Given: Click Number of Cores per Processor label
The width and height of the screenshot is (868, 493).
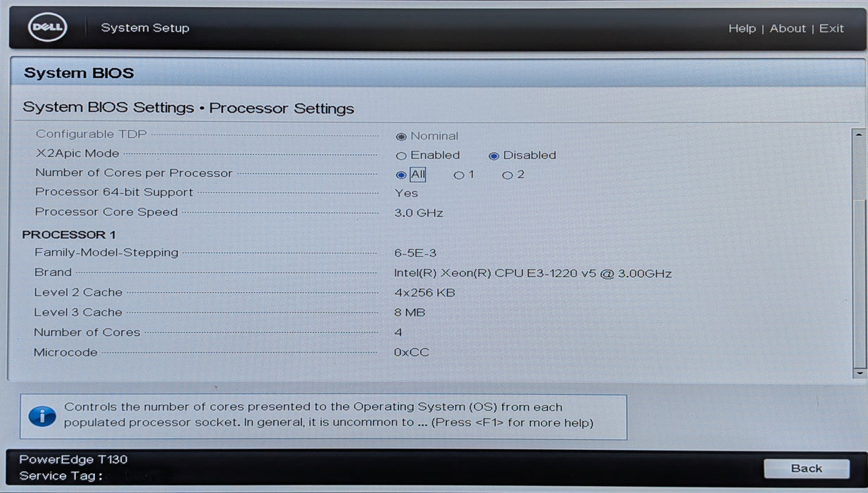Looking at the screenshot, I should point(134,173).
